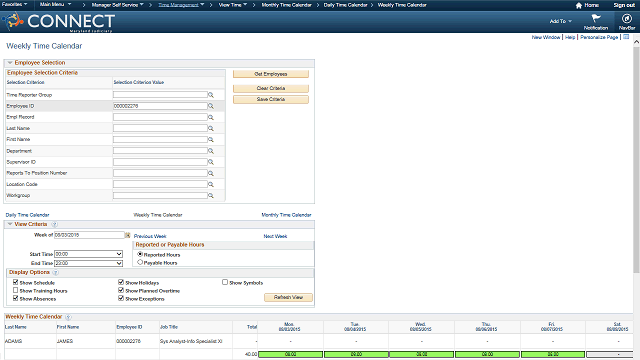This screenshot has height=360, width=640.
Task: Open the Main Menu
Action: [56, 4]
